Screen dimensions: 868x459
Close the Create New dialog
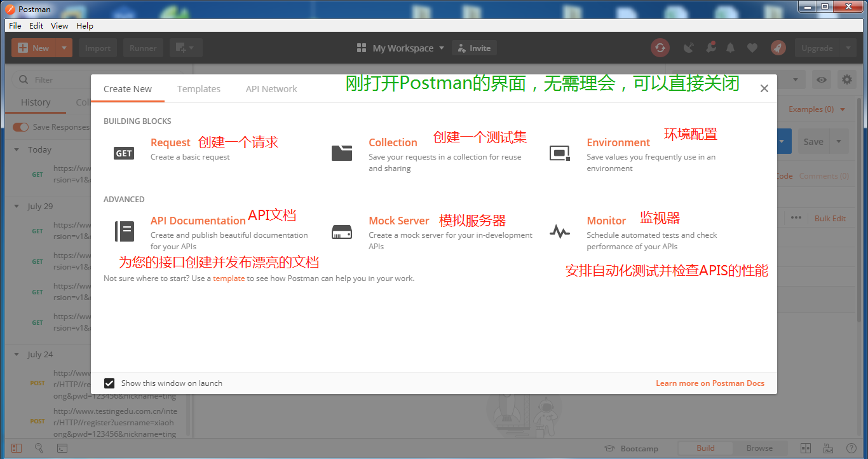click(764, 89)
